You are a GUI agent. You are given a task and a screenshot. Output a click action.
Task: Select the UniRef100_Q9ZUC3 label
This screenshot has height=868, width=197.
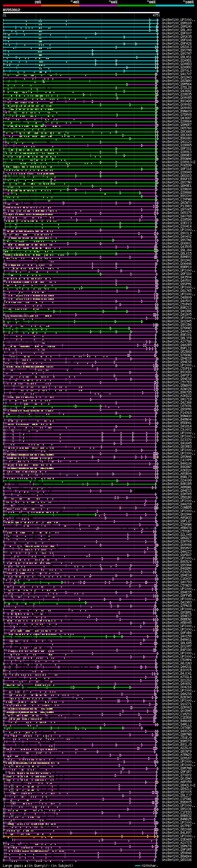[177, 47]
